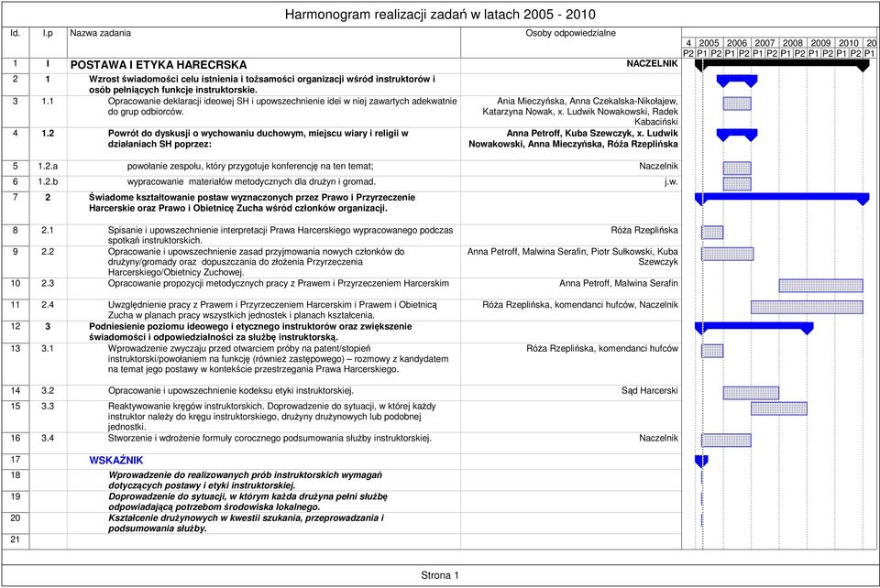Viewport: 880px width, 588px height.
Task: Click 'NACZELNIK' in the first task row
Action: (x=652, y=64)
